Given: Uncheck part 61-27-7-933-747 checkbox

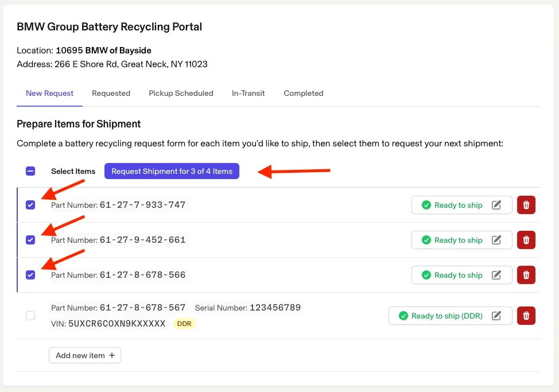Looking at the screenshot, I should click(x=30, y=205).
